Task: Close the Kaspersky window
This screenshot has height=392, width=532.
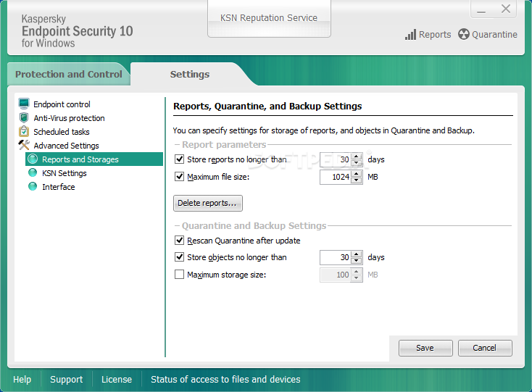Action: [505, 9]
